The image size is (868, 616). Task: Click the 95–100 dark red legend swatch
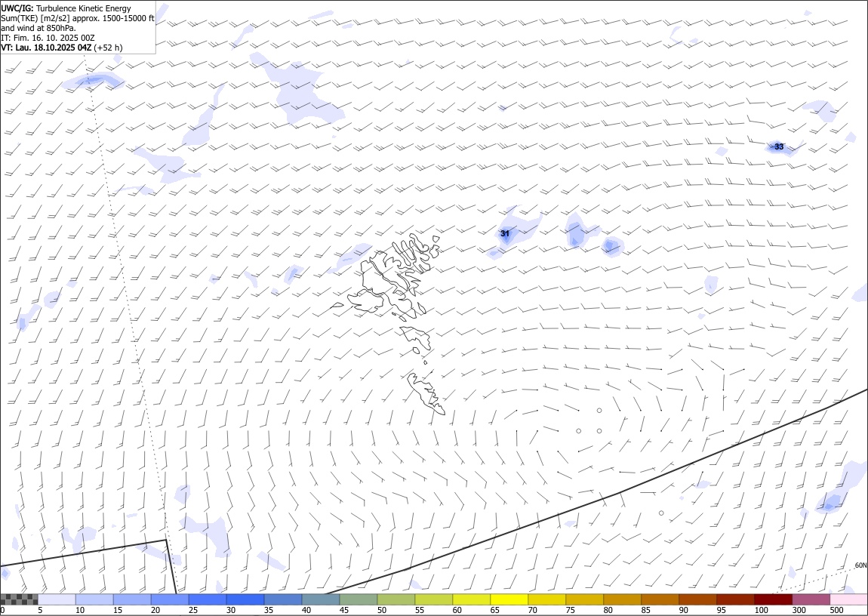click(735, 599)
